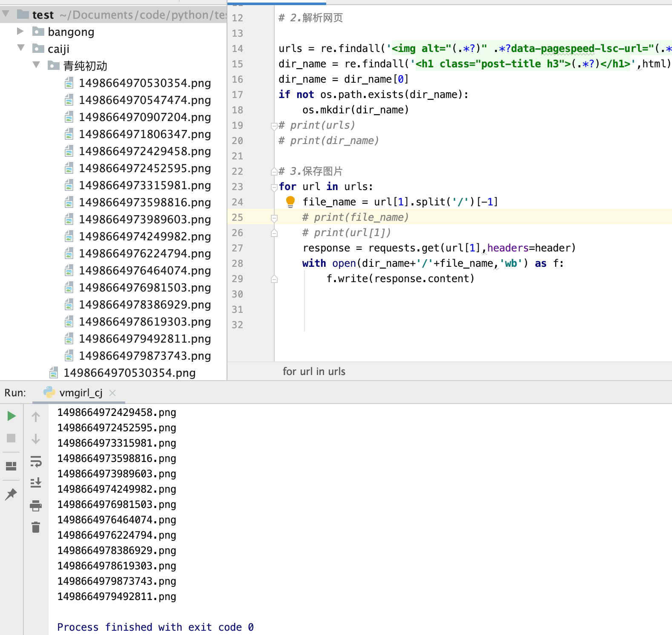Collapse the for loop fold marker on line 23
The width and height of the screenshot is (672, 635).
(x=274, y=187)
